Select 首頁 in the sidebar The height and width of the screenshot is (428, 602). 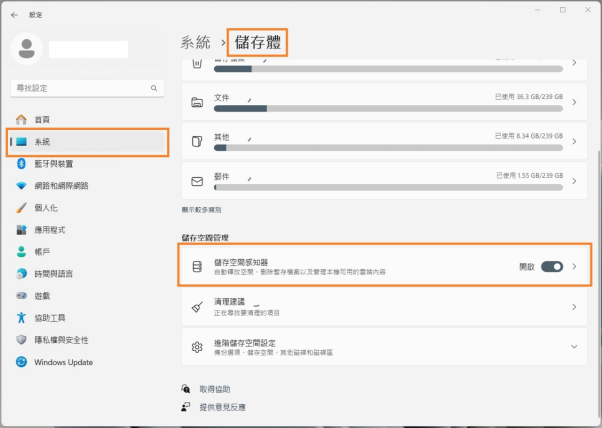42,120
